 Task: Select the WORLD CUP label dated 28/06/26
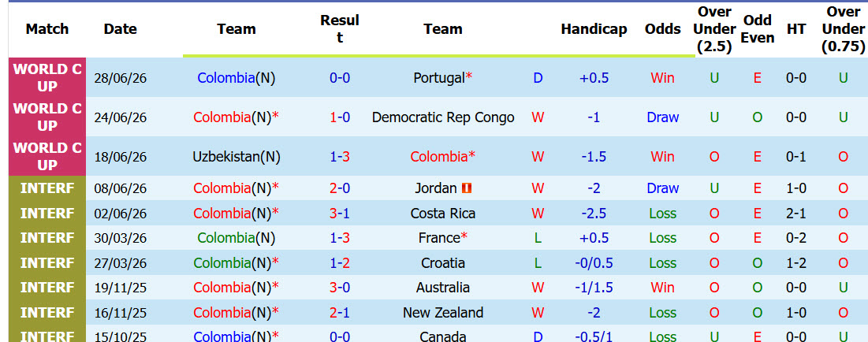click(47, 78)
